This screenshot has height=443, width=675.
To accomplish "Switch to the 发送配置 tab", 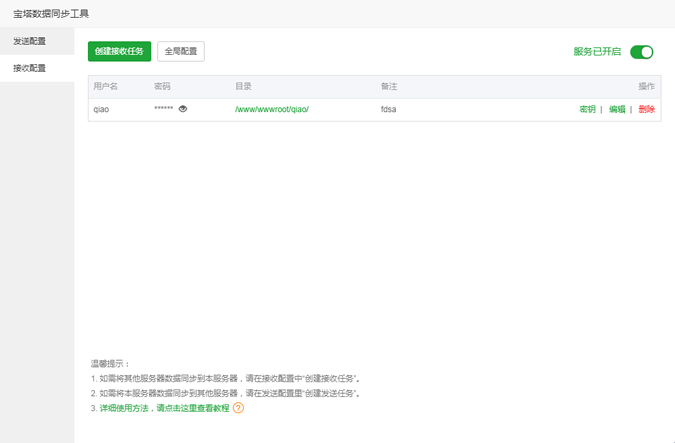I will (x=30, y=41).
